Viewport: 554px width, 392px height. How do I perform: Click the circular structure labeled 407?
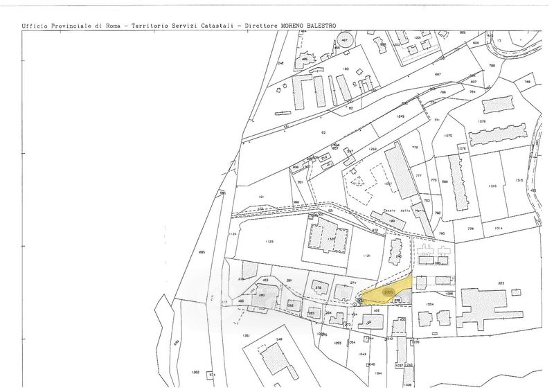[x=344, y=40]
